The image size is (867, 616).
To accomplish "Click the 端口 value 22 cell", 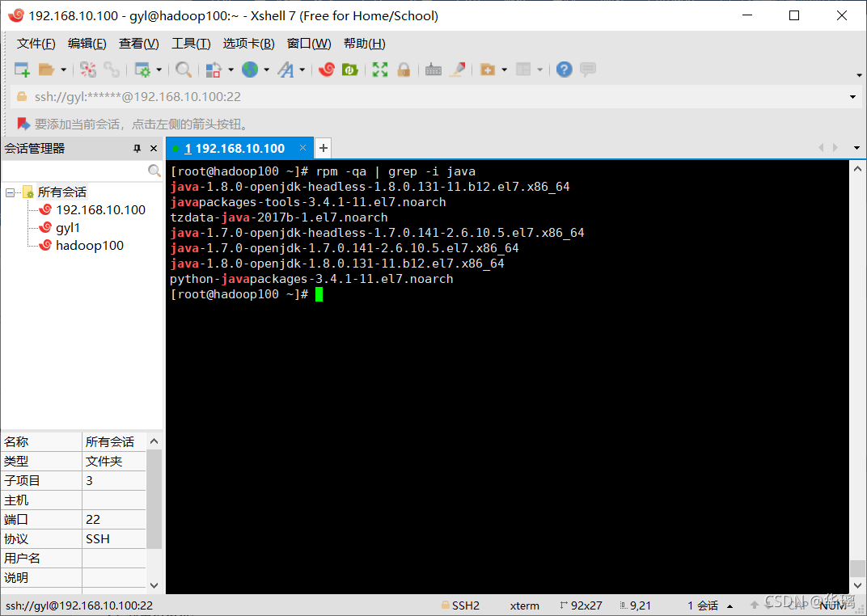I will pos(114,519).
